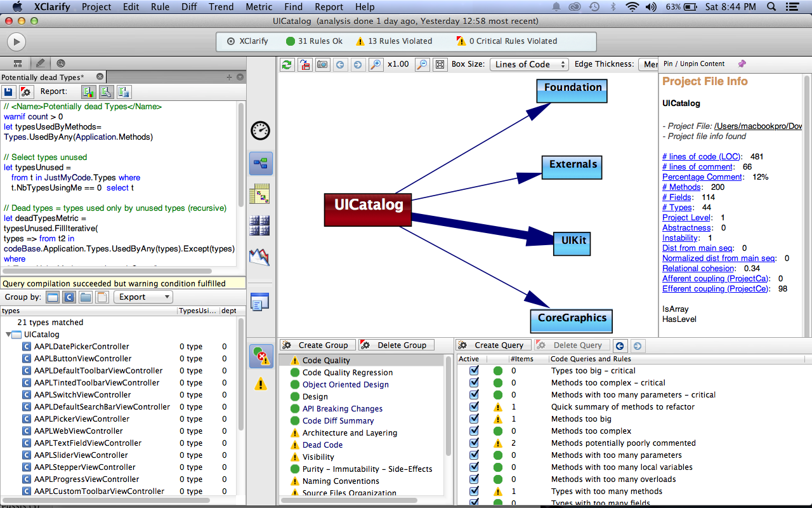This screenshot has width=812, height=508.
Task: Click the Create Query button
Action: pos(493,345)
